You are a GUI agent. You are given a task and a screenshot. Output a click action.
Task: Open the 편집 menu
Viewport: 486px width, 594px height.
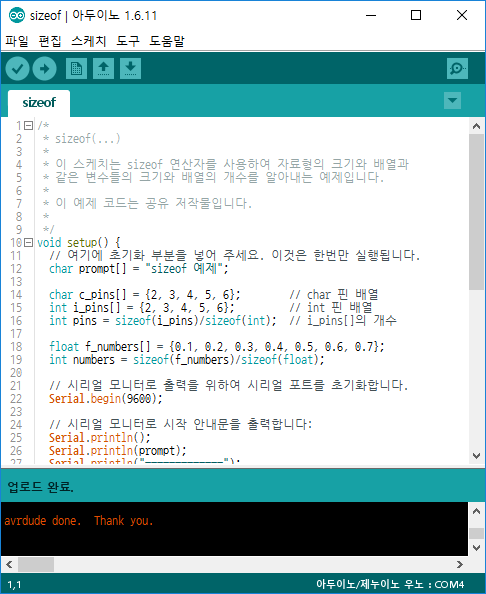coord(50,41)
